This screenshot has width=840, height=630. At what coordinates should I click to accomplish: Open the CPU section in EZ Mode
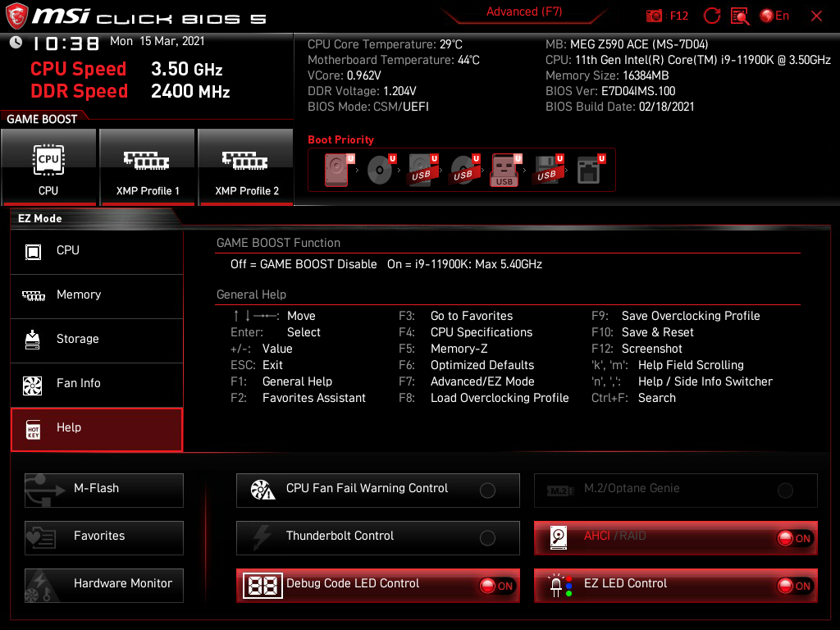pos(97,251)
